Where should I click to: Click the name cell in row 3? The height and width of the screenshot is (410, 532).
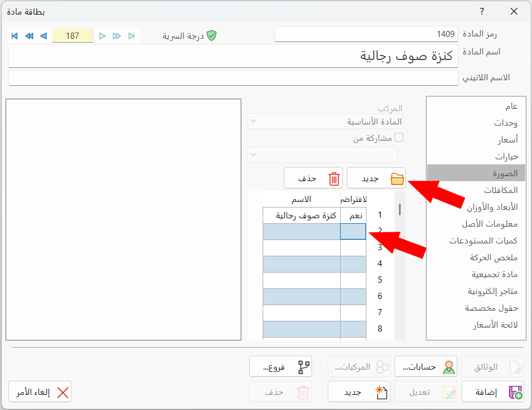301,248
